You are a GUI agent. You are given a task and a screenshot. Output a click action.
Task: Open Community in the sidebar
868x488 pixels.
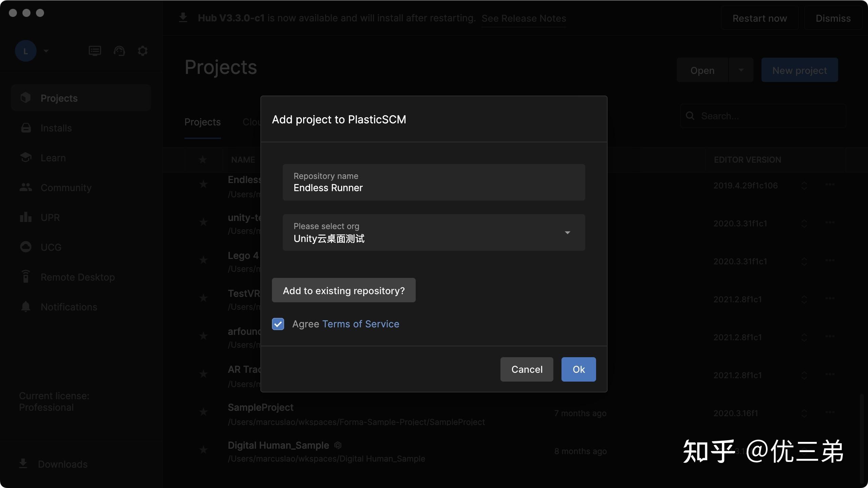click(x=66, y=187)
